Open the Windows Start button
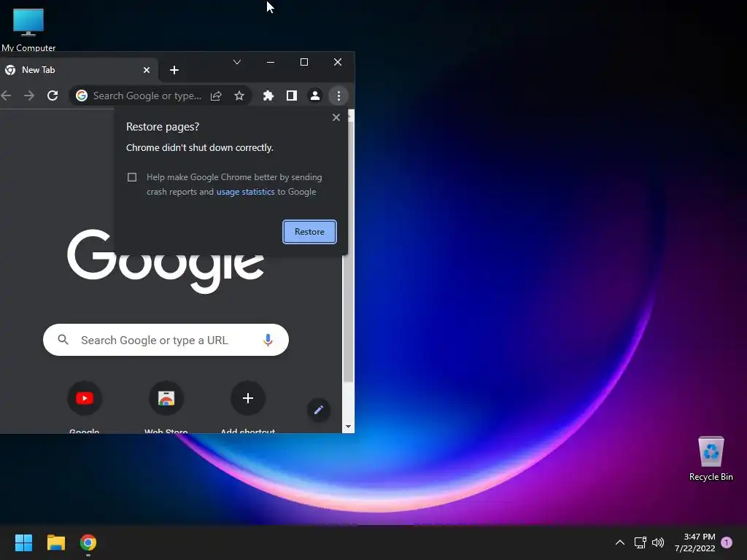Screen dimensions: 747x560 tap(23, 542)
